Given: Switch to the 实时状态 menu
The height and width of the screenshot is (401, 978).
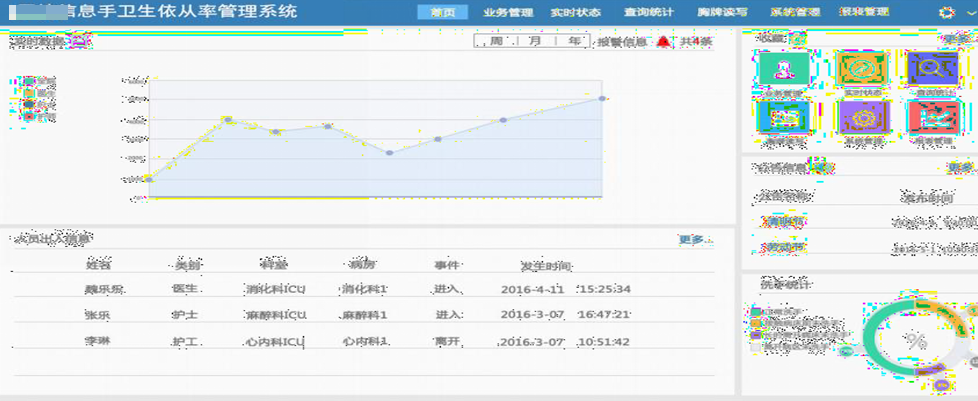Looking at the screenshot, I should [576, 12].
